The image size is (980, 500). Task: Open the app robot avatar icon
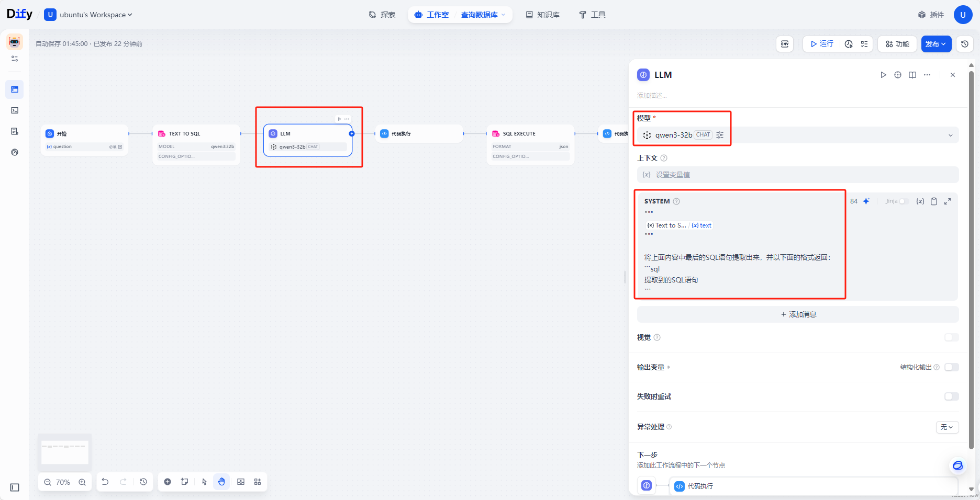tap(15, 42)
